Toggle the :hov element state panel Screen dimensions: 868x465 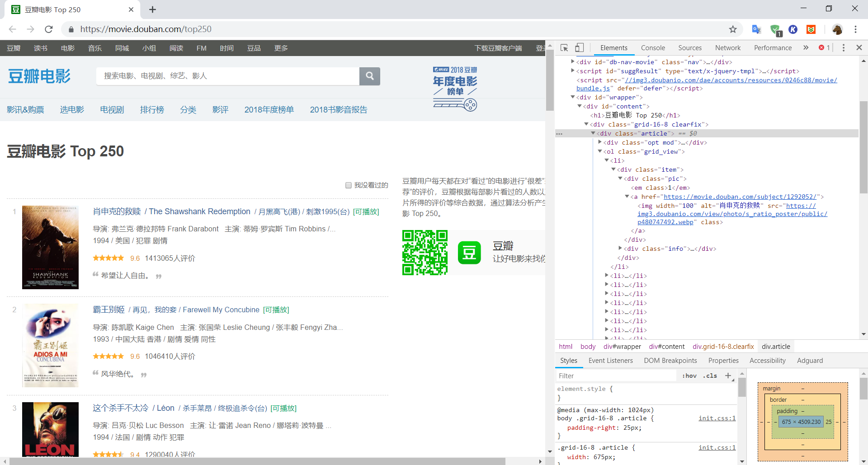[689, 376]
